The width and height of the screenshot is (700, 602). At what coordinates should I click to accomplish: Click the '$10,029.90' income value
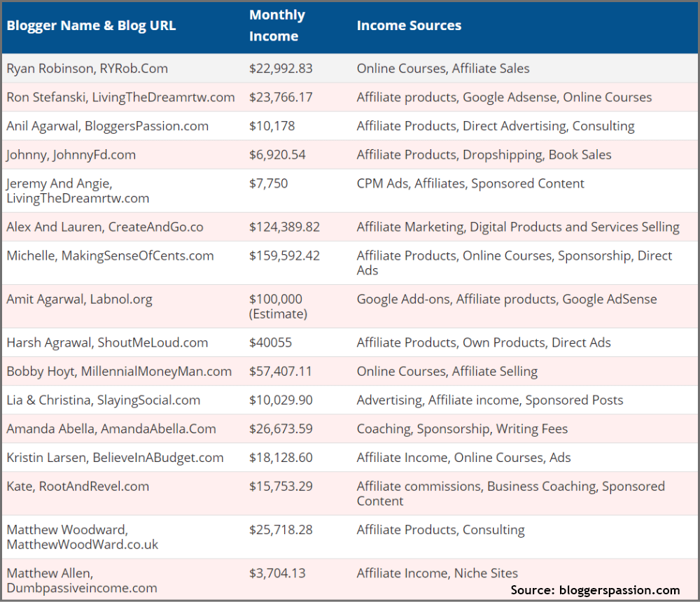[281, 400]
